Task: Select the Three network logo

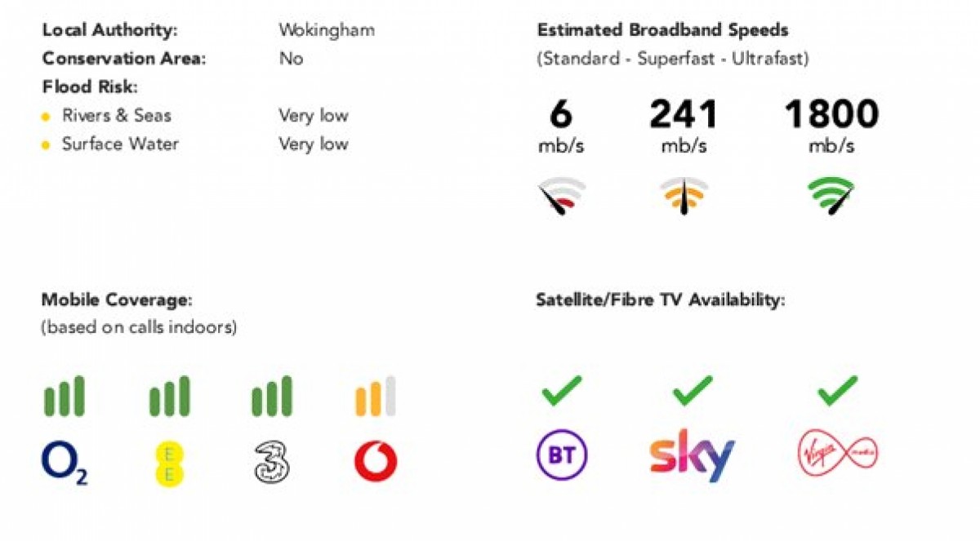Action: click(x=271, y=463)
